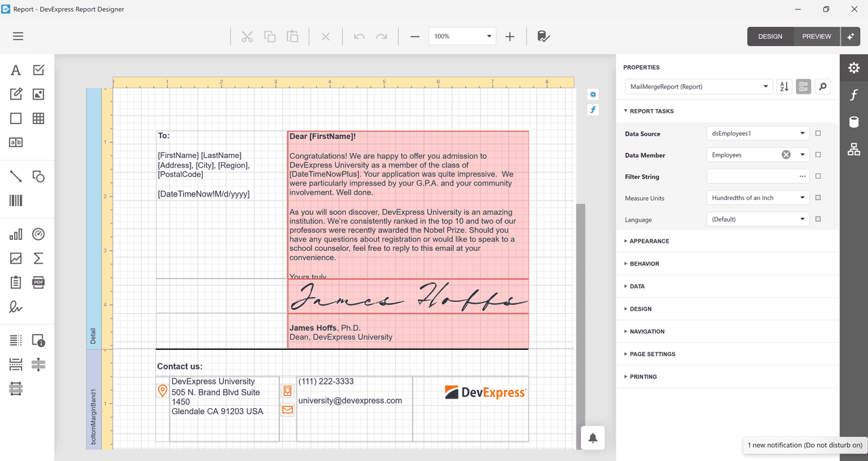Click the sparkle AI button beside PREVIEW
The height and width of the screenshot is (461, 868).
pyautogui.click(x=850, y=37)
